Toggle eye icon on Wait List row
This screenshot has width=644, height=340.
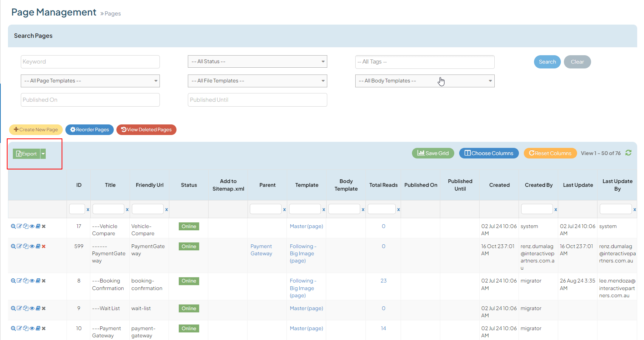(32, 309)
